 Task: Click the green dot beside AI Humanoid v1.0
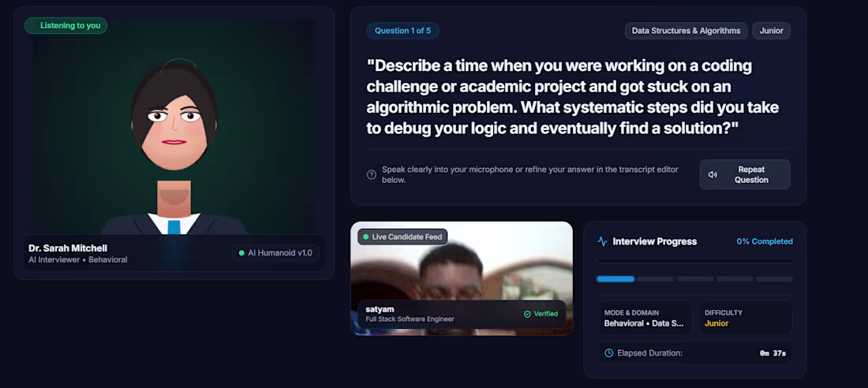pyautogui.click(x=241, y=253)
